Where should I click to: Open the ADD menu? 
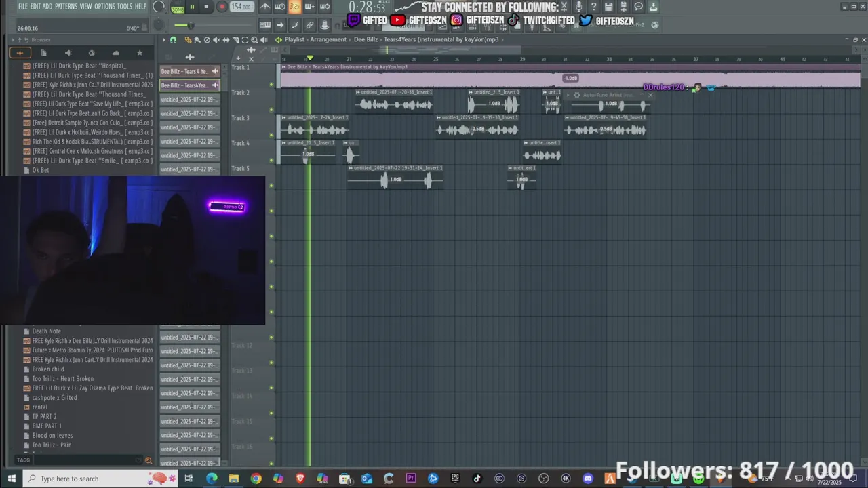point(47,6)
